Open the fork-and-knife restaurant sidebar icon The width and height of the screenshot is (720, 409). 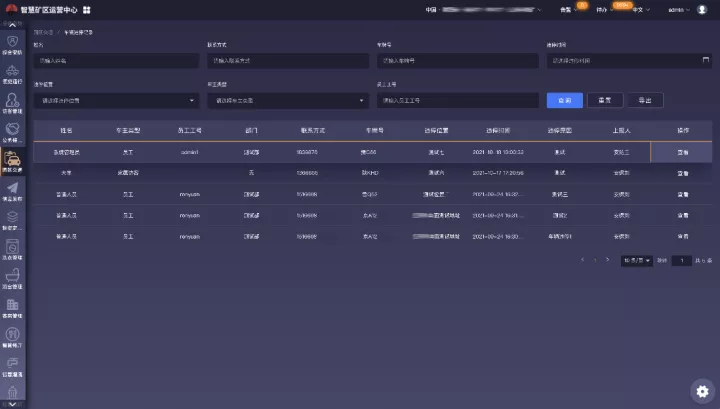tap(12, 334)
